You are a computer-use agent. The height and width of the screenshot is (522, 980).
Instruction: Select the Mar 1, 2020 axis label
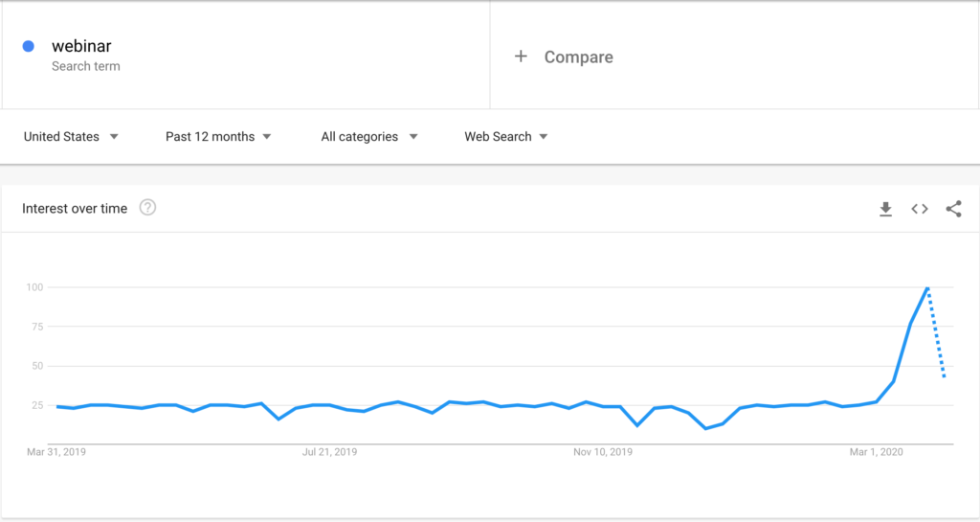[x=876, y=452]
